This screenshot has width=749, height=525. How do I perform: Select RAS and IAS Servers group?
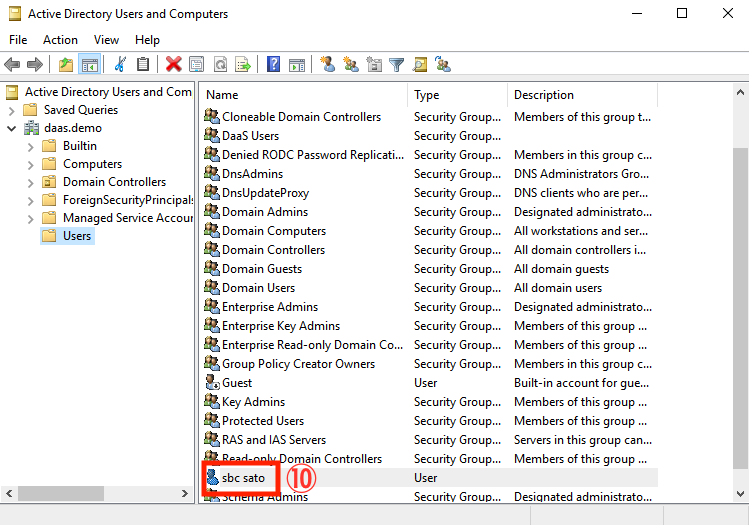coord(274,440)
